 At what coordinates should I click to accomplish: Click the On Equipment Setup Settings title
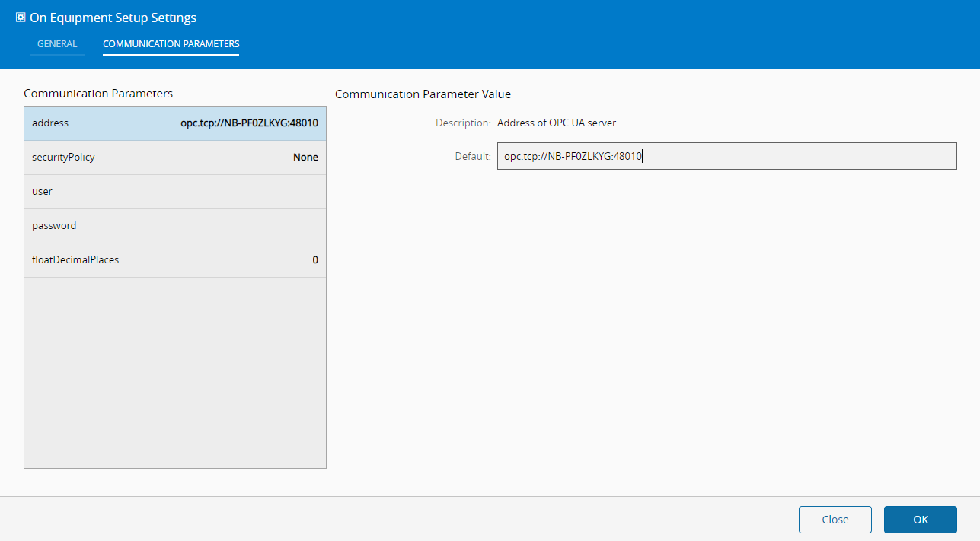point(113,18)
